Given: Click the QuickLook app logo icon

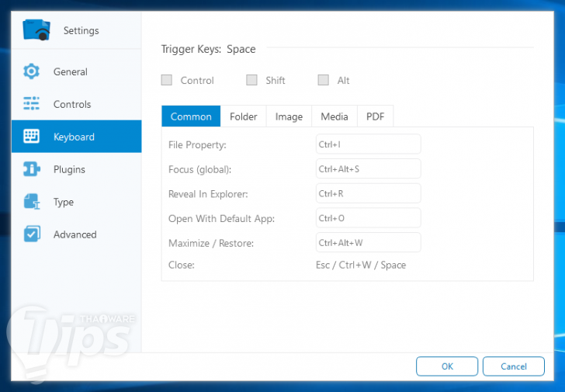Looking at the screenshot, I should pyautogui.click(x=36, y=29).
